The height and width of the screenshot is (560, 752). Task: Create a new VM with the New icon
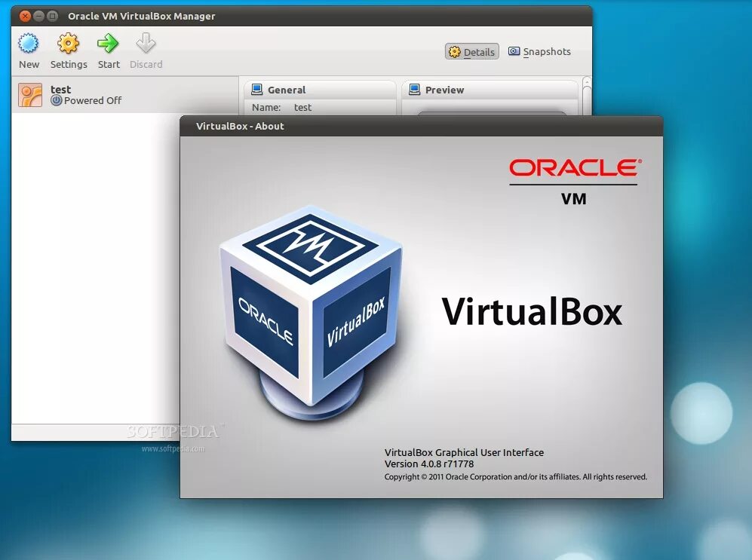pos(29,44)
